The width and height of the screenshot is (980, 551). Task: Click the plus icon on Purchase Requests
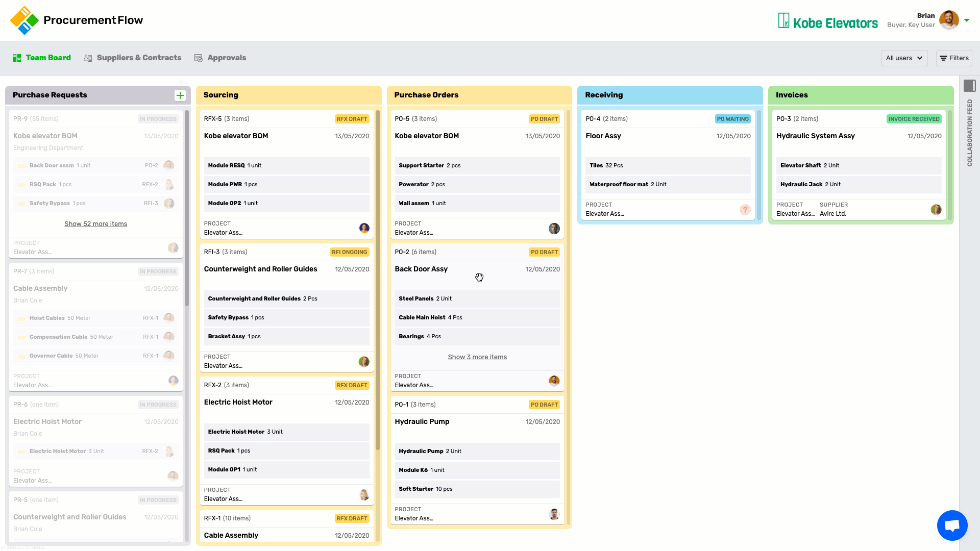pos(180,95)
